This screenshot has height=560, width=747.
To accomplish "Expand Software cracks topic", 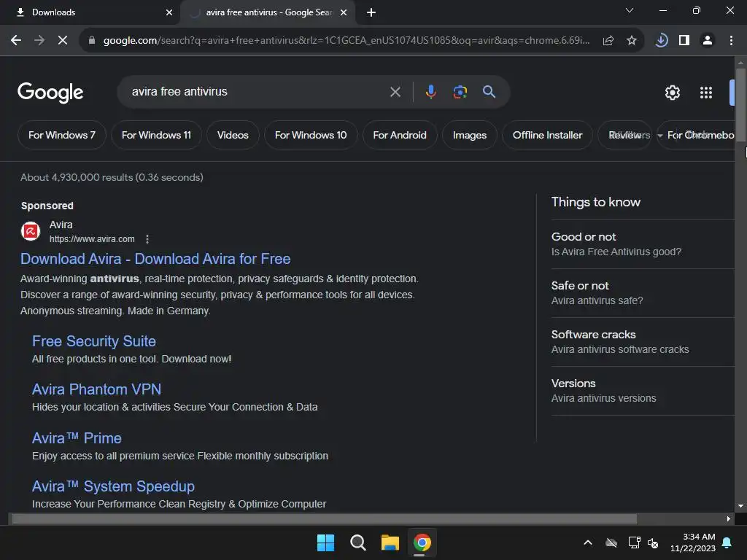I will (x=643, y=342).
